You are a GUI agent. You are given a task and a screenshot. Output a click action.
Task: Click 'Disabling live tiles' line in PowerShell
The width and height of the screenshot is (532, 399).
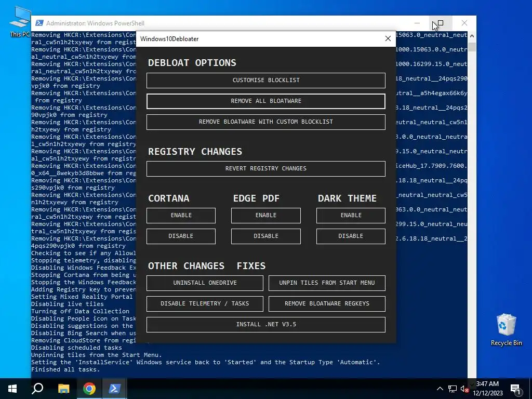pos(67,304)
